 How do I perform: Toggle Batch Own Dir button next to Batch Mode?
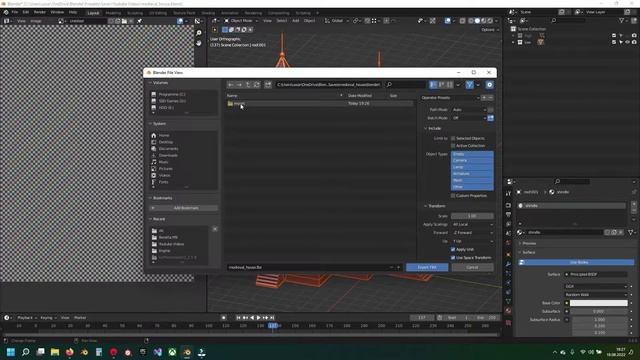click(491, 118)
